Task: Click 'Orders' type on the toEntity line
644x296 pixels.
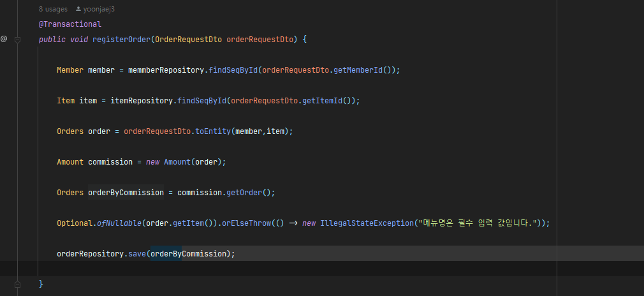Action: point(70,131)
